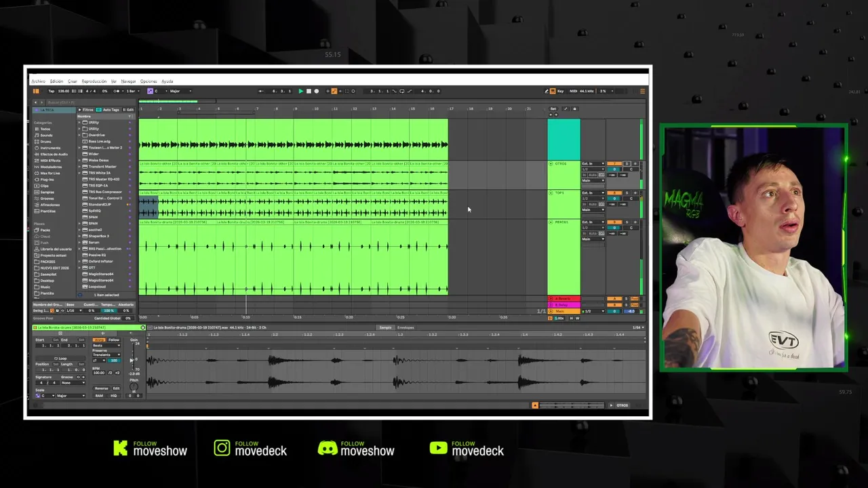The image size is (868, 488).
Task: Stop playback with Stop button
Action: click(309, 91)
